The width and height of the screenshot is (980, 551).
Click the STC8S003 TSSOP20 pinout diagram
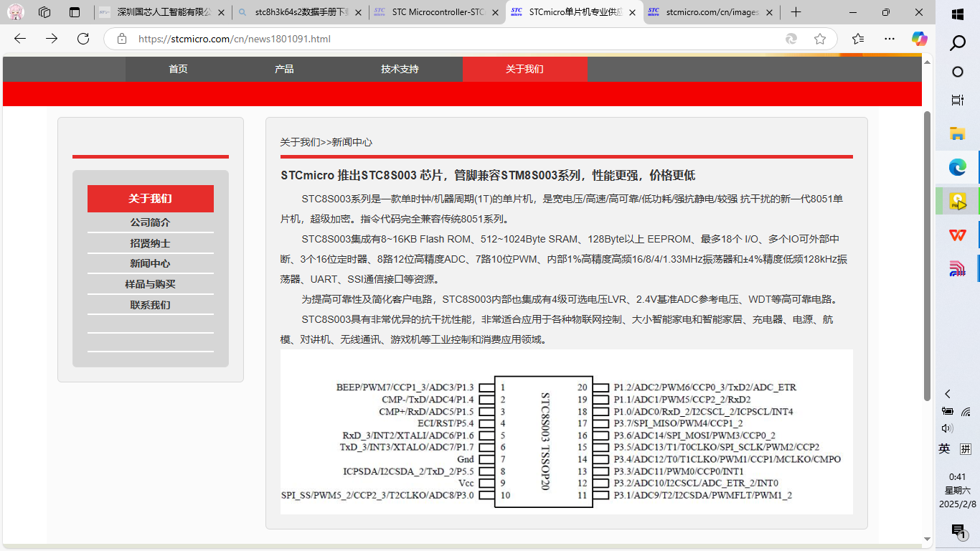(566, 432)
